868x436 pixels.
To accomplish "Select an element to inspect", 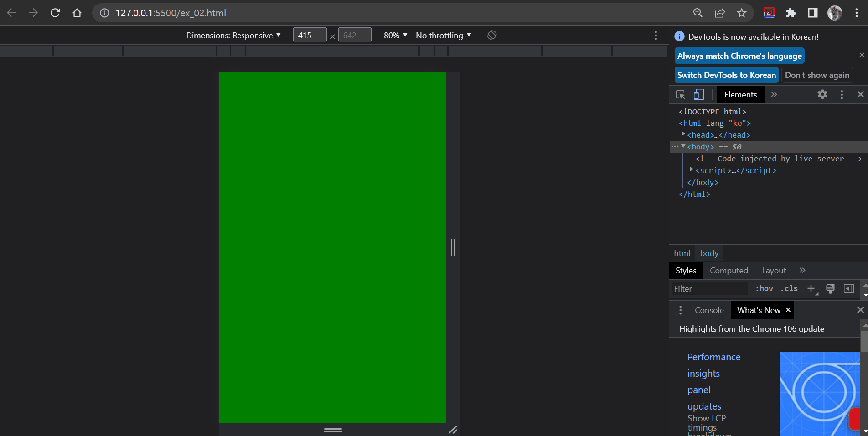I will tap(681, 94).
